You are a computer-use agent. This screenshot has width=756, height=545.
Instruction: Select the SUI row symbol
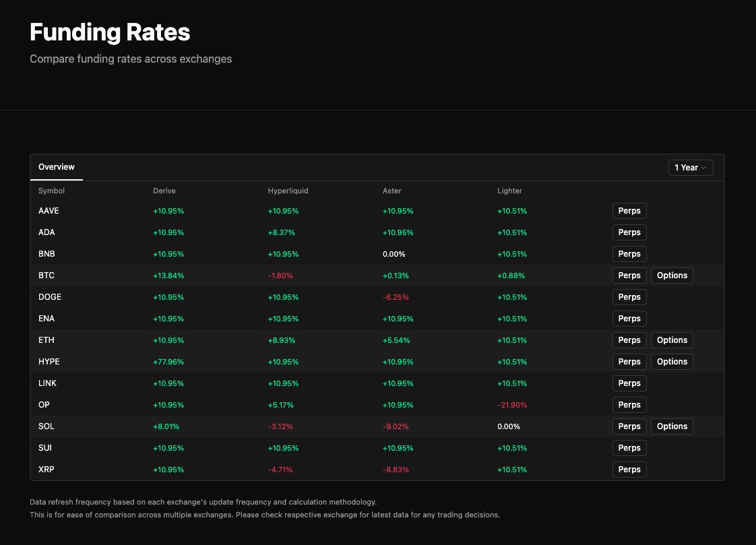tap(45, 448)
